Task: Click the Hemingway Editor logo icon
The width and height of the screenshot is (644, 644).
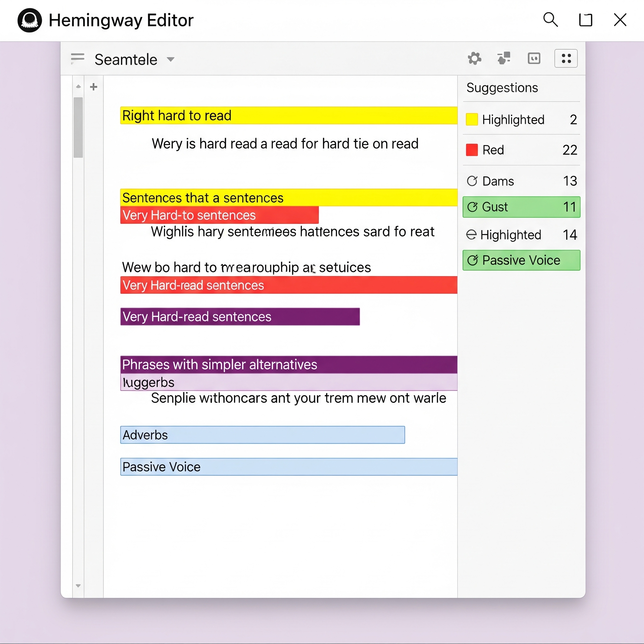Action: click(30, 20)
